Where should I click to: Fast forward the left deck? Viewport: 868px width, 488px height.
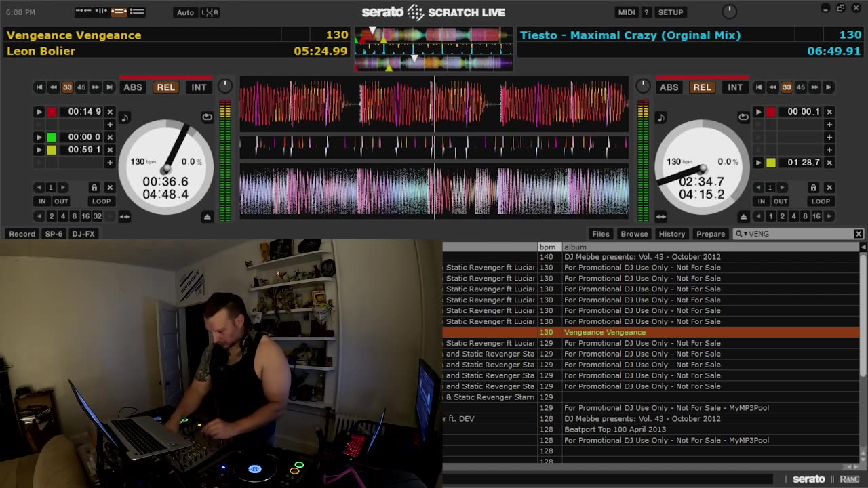[96, 87]
